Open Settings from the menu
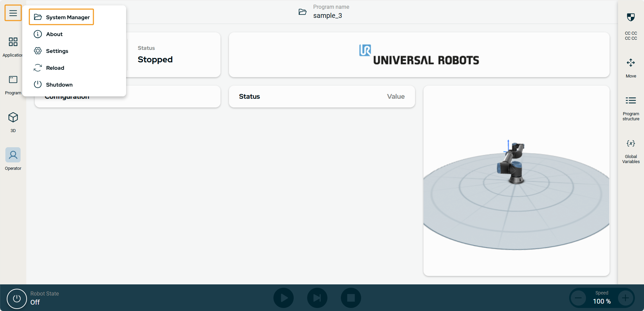 tap(57, 51)
